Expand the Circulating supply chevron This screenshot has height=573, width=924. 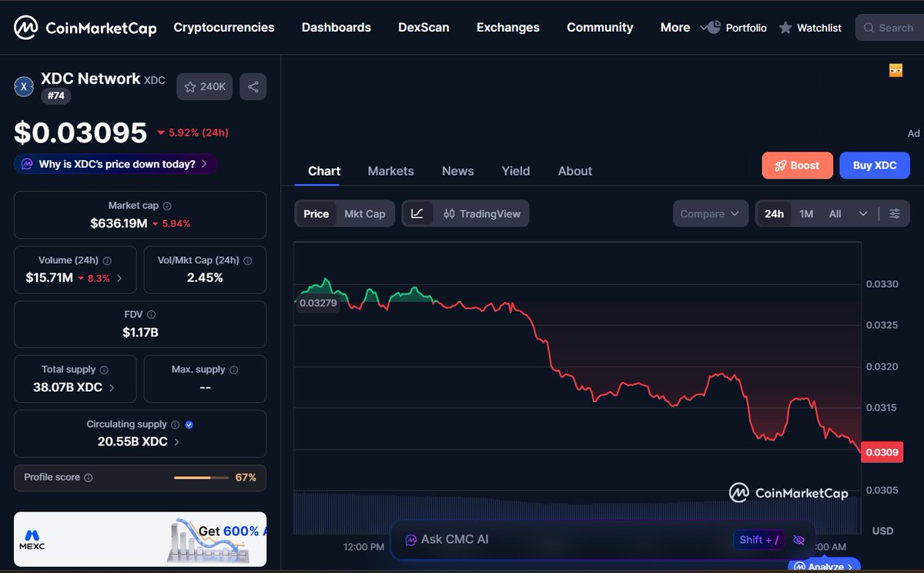pos(176,442)
